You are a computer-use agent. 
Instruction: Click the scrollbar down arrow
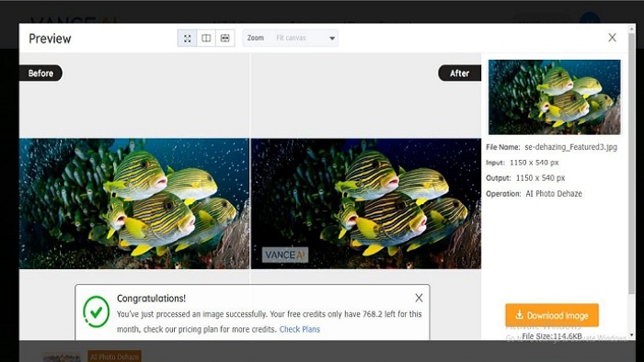[632, 335]
